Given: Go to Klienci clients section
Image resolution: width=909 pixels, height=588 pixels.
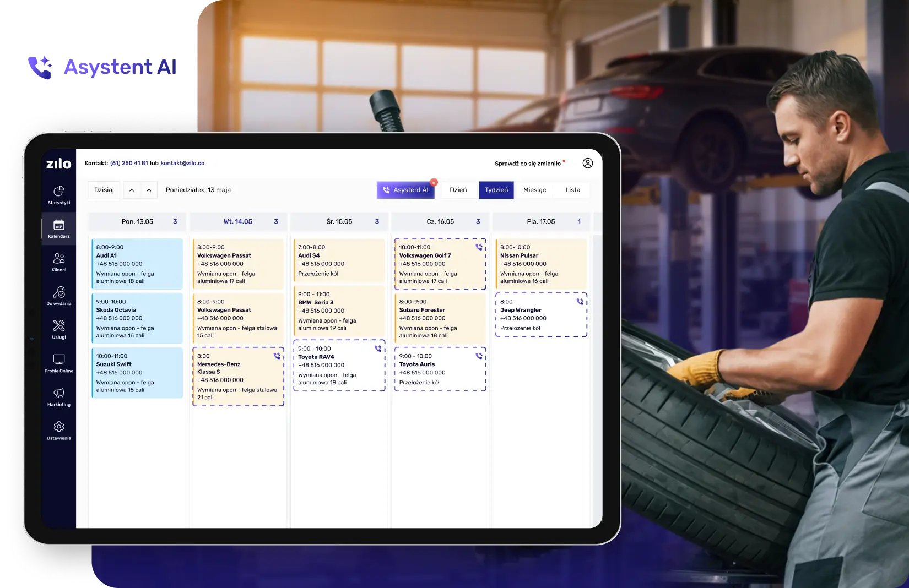Looking at the screenshot, I should 59,262.
